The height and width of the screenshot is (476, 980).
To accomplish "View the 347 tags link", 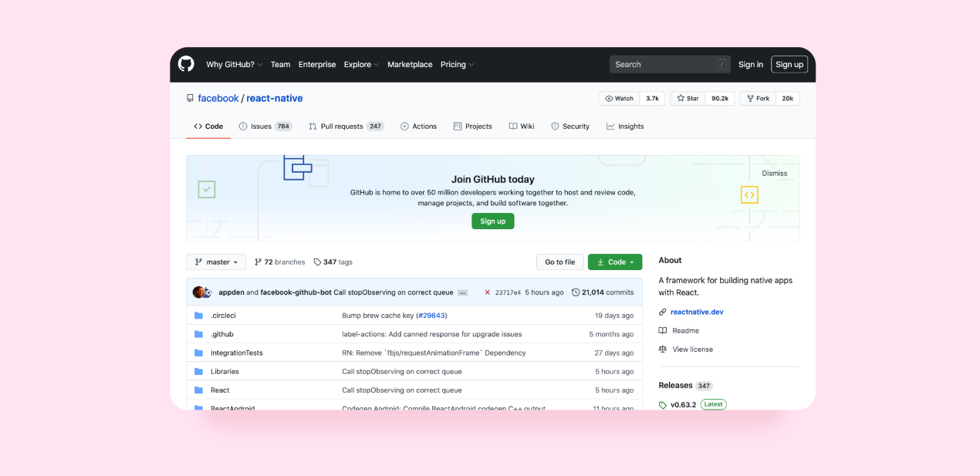I will pyautogui.click(x=333, y=262).
